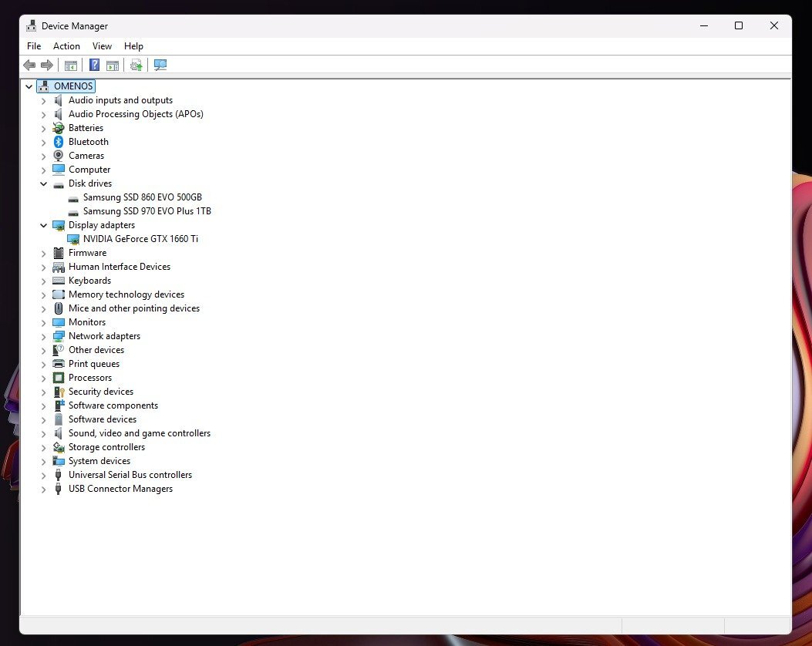Viewport: 812px width, 646px height.
Task: Collapse the Disk drives category
Action: tap(43, 183)
